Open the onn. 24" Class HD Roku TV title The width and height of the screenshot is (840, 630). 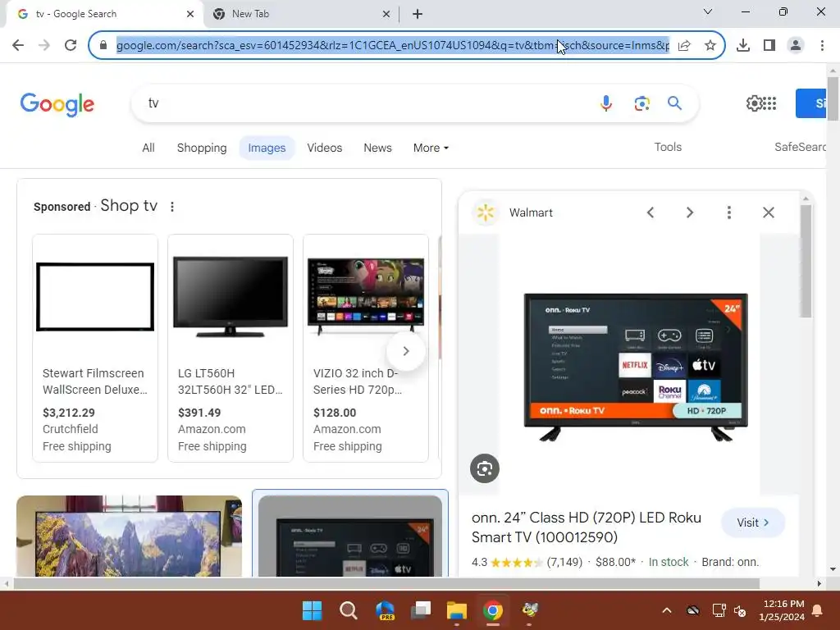tap(587, 527)
